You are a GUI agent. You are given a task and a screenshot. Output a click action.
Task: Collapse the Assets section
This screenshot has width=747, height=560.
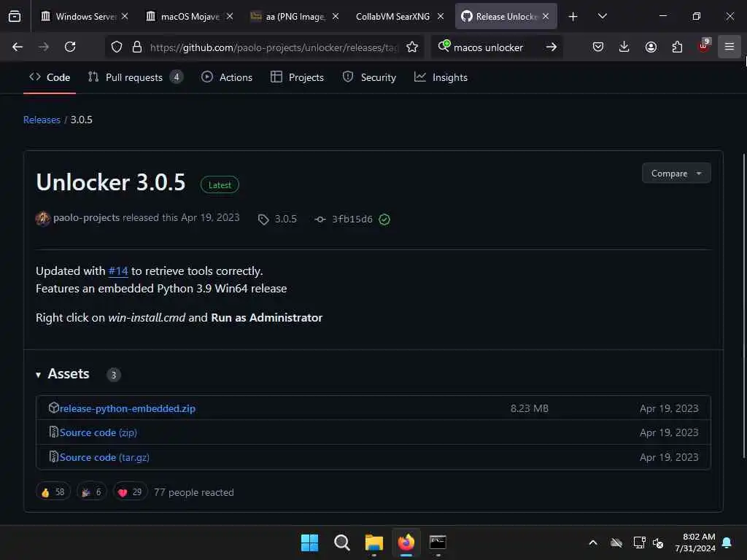pos(63,374)
